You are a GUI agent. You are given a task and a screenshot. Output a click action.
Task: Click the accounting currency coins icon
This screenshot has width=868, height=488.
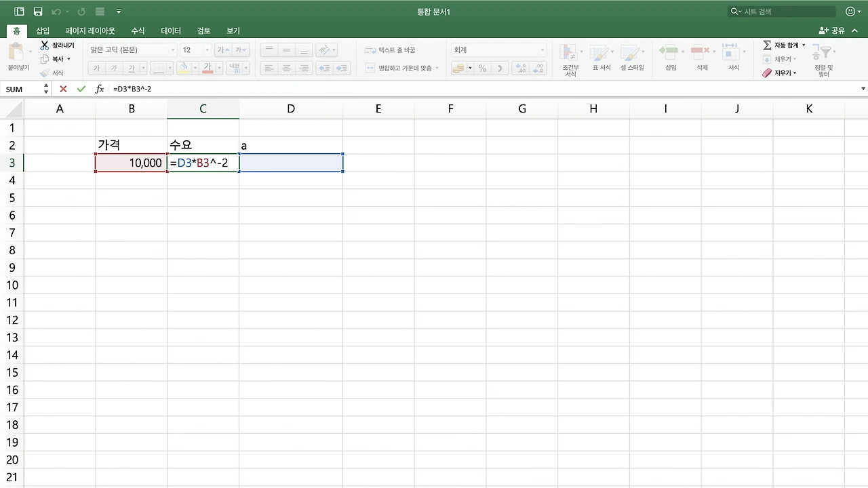pos(458,68)
